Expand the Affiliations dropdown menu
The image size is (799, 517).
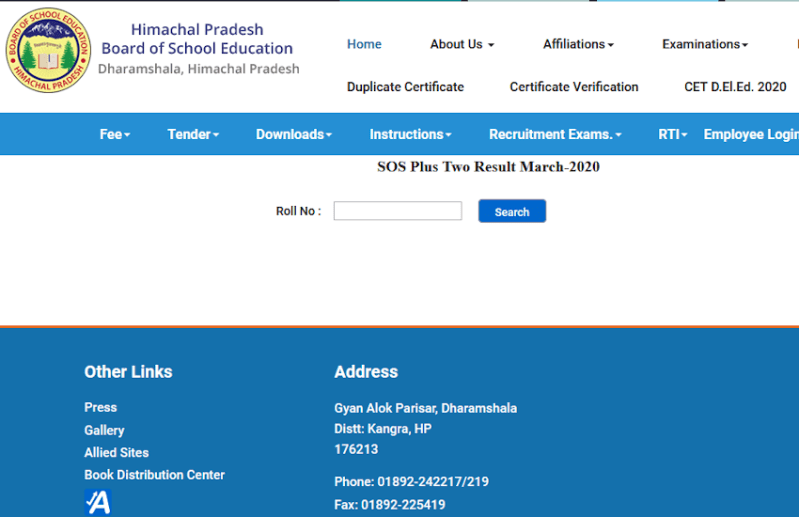578,44
